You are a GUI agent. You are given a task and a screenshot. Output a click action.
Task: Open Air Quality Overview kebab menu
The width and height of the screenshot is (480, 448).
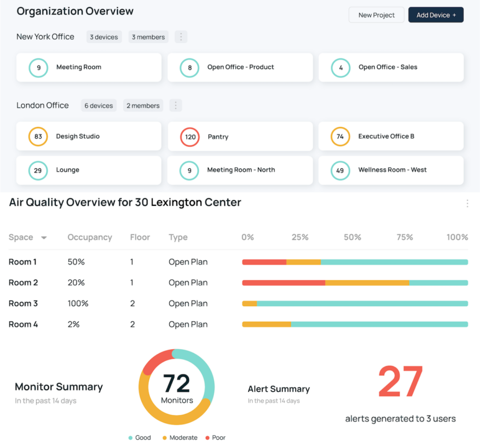pyautogui.click(x=467, y=203)
